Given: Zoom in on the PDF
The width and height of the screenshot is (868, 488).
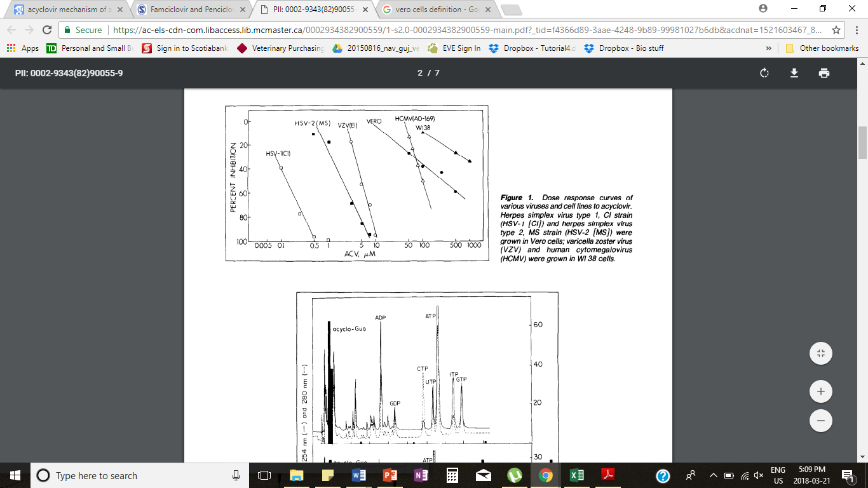Looking at the screenshot, I should click(820, 391).
